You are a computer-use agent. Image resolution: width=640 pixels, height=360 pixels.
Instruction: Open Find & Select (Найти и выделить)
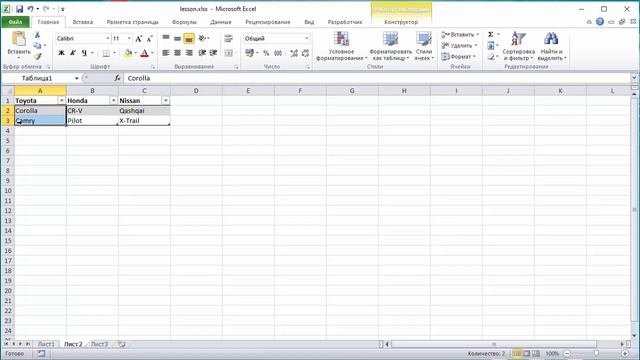(551, 46)
